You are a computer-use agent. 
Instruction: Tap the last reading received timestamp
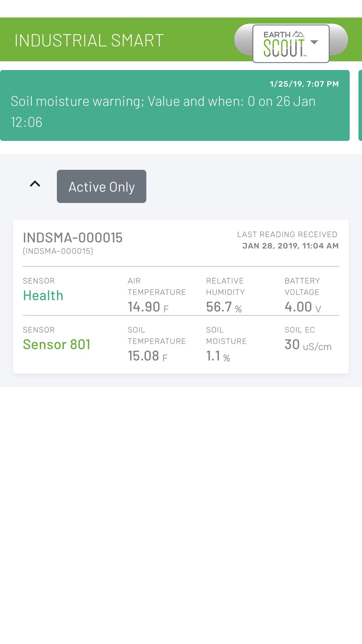[290, 246]
